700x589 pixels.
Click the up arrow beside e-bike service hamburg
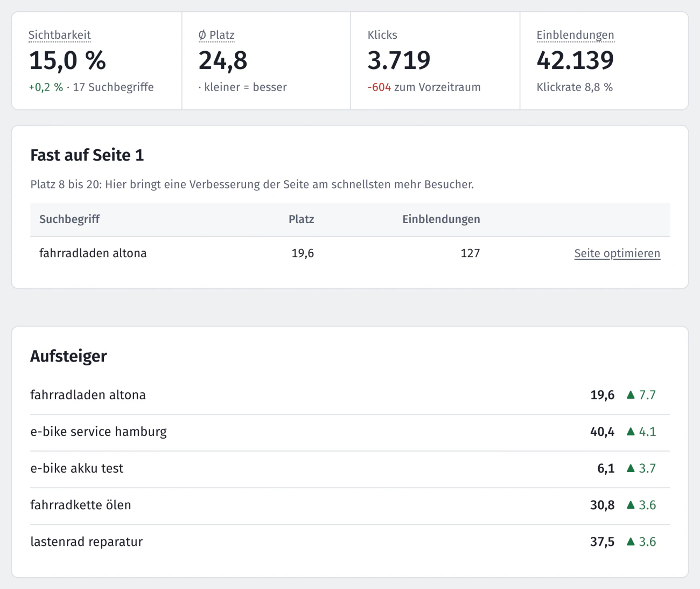tap(631, 432)
